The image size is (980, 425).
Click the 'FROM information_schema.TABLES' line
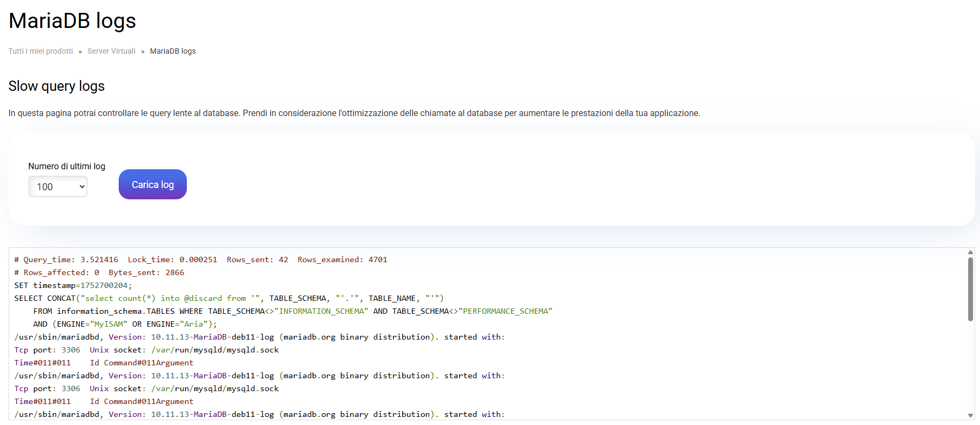click(293, 311)
